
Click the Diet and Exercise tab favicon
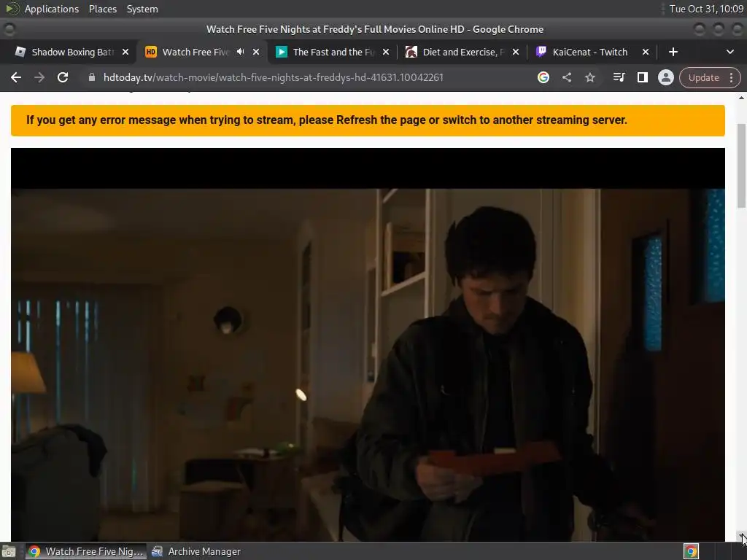coord(411,52)
